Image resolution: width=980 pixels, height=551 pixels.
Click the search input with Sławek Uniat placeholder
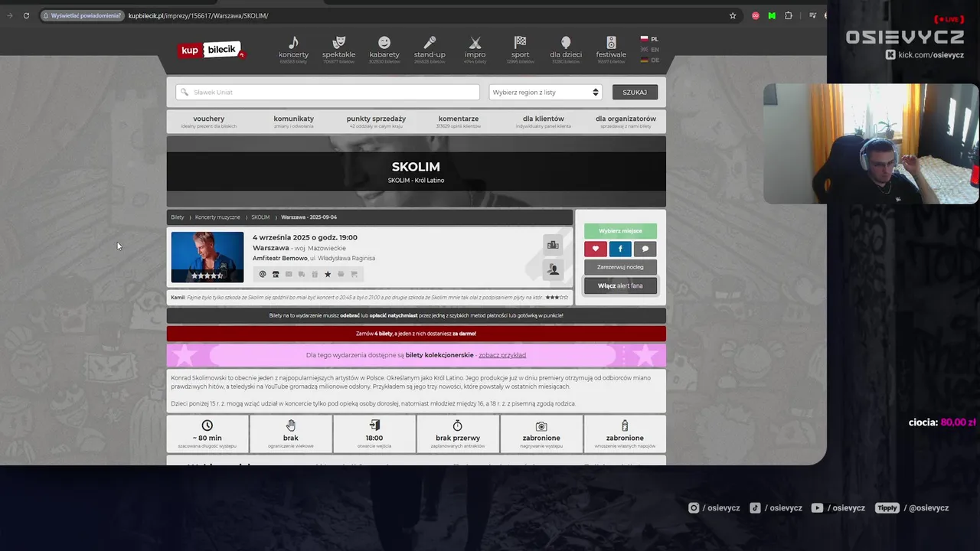pos(328,92)
